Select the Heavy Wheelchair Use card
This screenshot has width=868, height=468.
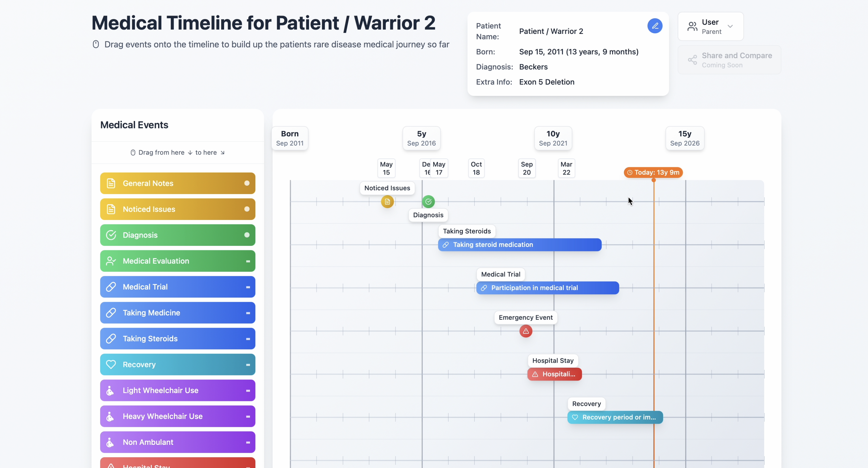tap(178, 416)
